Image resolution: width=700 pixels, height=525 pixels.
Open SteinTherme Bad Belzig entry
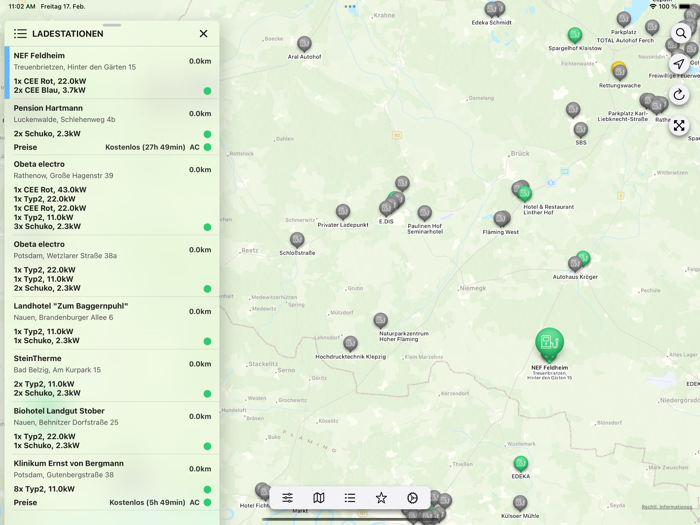[x=112, y=375]
